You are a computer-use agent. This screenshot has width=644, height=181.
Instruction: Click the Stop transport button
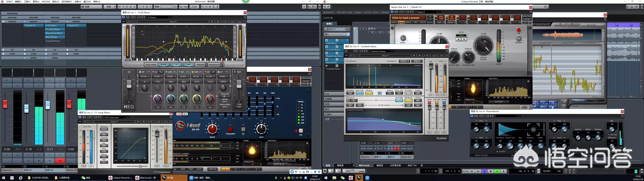(491, 171)
